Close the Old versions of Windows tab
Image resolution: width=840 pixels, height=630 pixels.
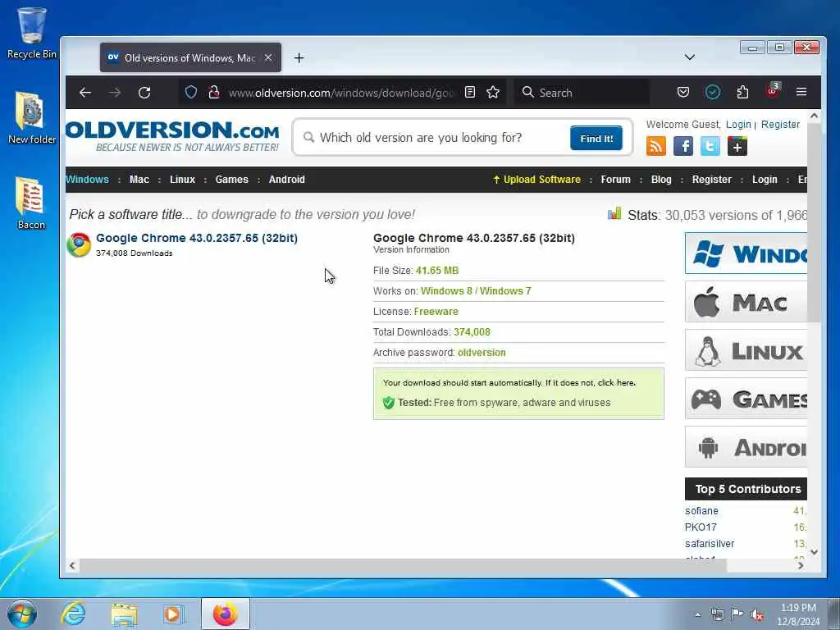[x=268, y=57]
